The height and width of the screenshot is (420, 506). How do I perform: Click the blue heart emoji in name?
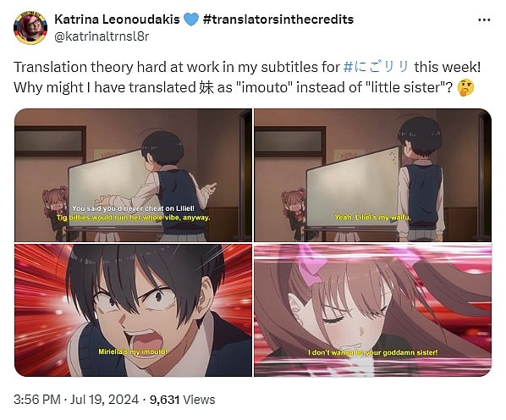(x=190, y=19)
